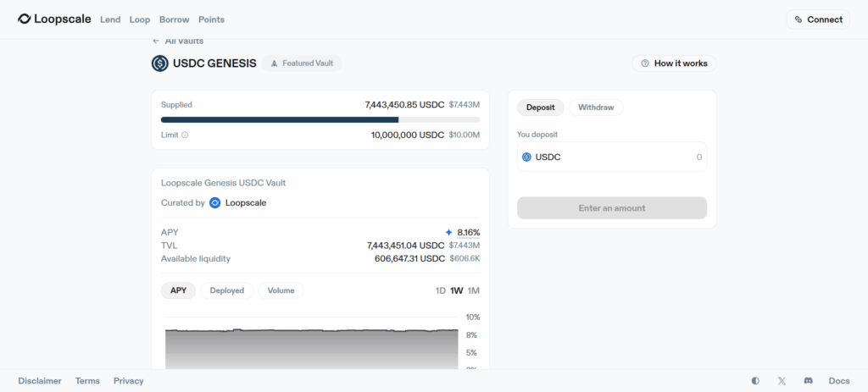Open How it works
868x392 pixels.
click(674, 63)
